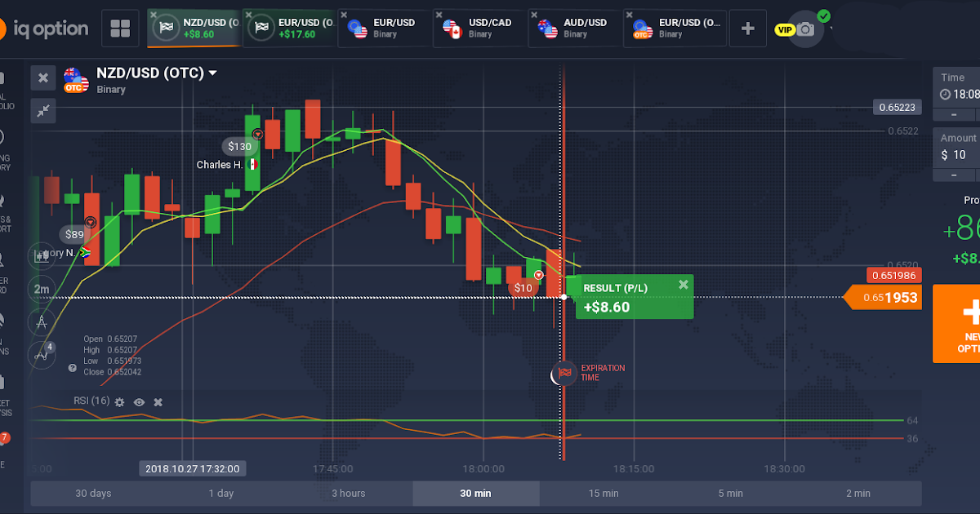Open the sidebar item with red 7 badge

click(x=4, y=449)
